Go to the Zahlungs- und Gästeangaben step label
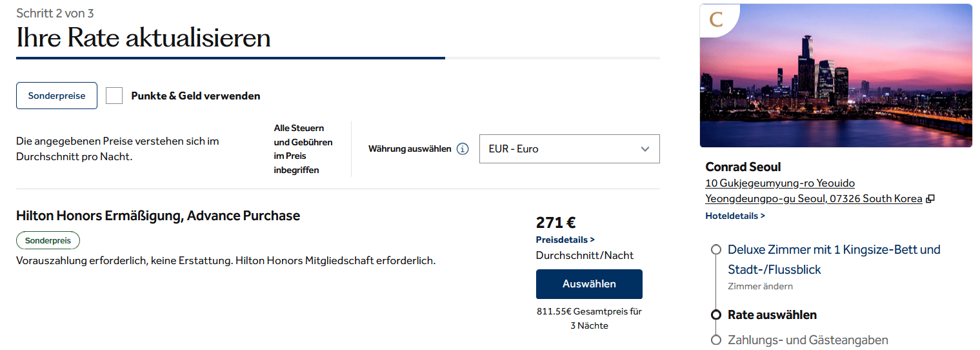 (808, 340)
